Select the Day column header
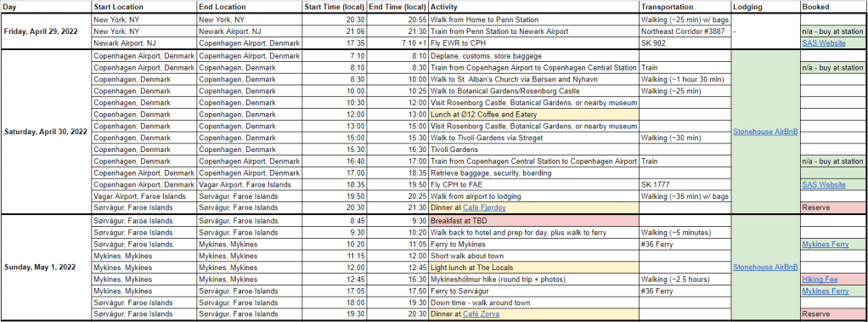Viewport: 868px width, 322px height. 46,7
